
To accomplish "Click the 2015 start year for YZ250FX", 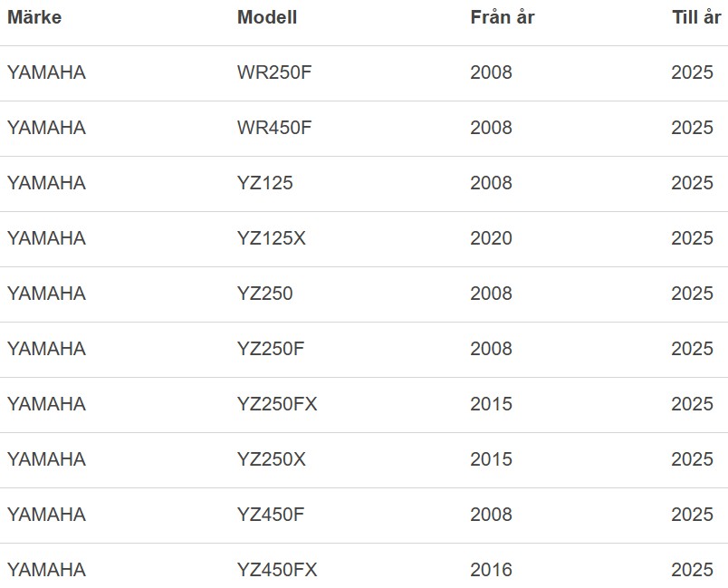I will pos(491,404).
